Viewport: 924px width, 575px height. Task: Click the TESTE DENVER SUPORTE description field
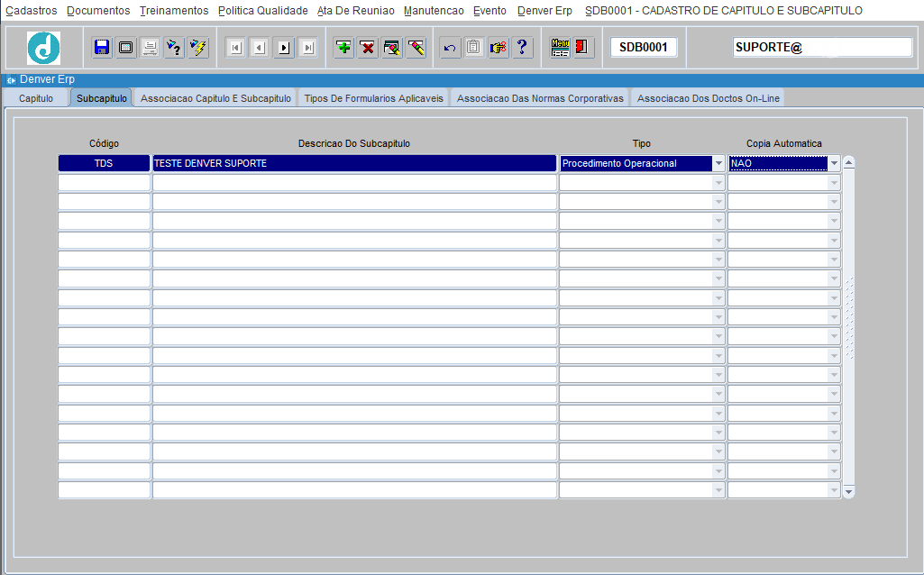coord(354,163)
